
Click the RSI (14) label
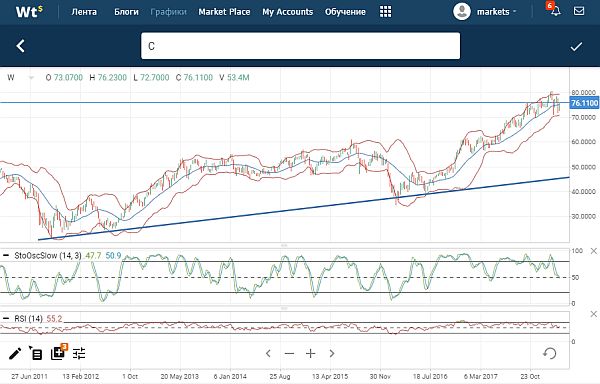click(28, 319)
